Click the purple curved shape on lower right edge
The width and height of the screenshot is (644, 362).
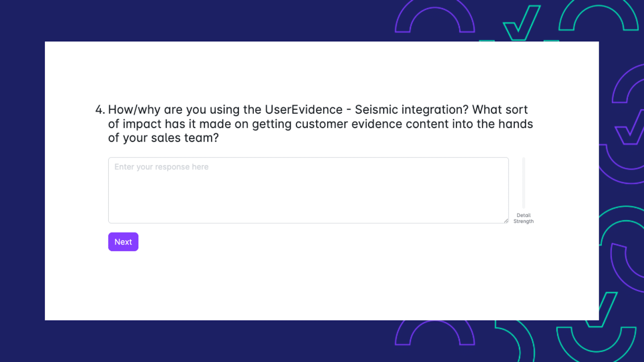point(627,266)
